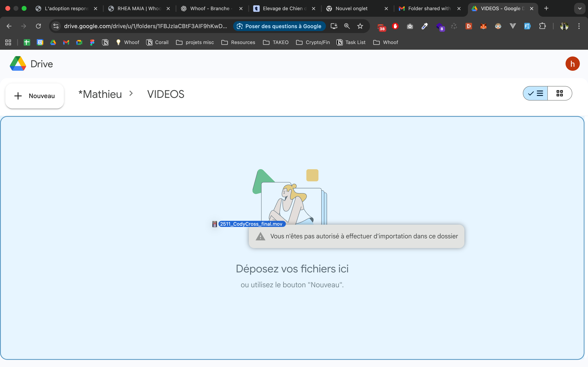Open the Gmail bookmark icon
This screenshot has height=367, width=588.
click(66, 42)
